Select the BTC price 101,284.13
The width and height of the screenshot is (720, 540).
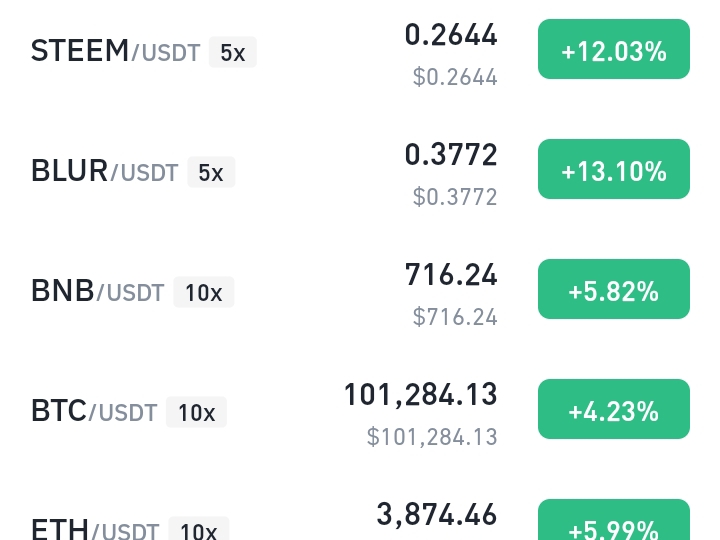(420, 395)
